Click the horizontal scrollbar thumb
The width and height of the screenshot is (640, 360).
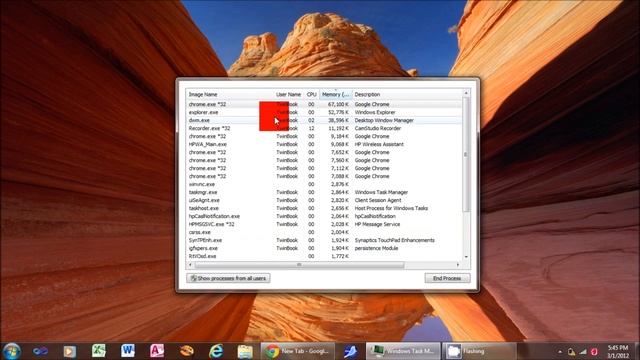pos(299,265)
